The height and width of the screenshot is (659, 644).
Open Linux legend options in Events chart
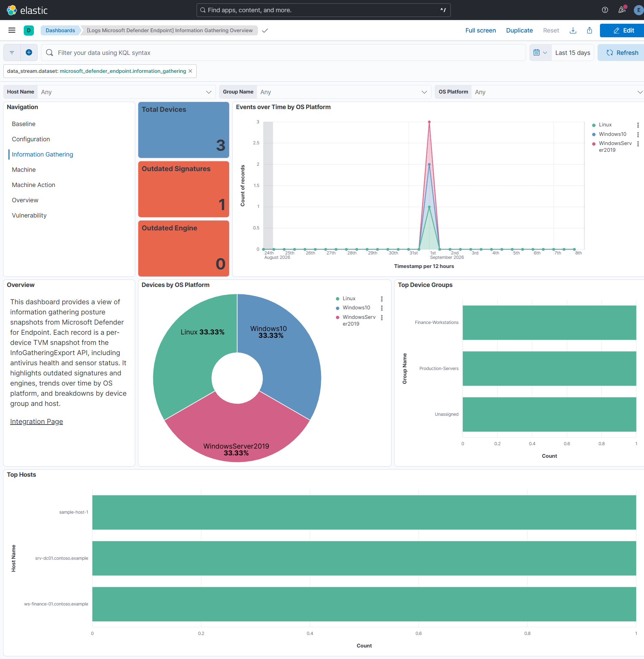tap(638, 125)
